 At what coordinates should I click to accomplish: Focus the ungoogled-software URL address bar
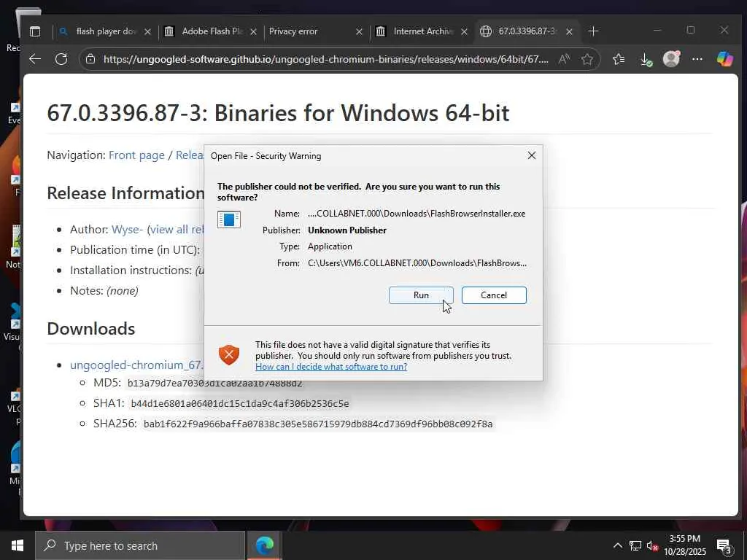pos(326,59)
